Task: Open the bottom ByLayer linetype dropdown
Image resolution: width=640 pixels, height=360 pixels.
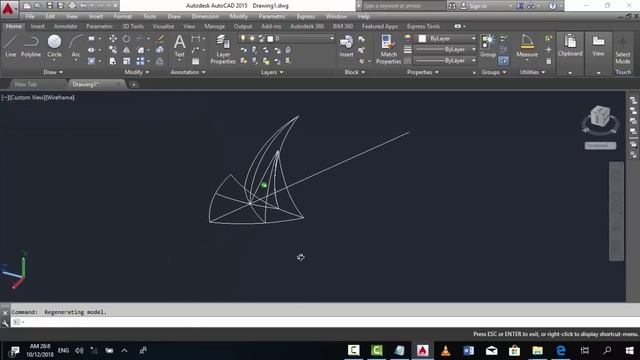Action: pyautogui.click(x=473, y=60)
